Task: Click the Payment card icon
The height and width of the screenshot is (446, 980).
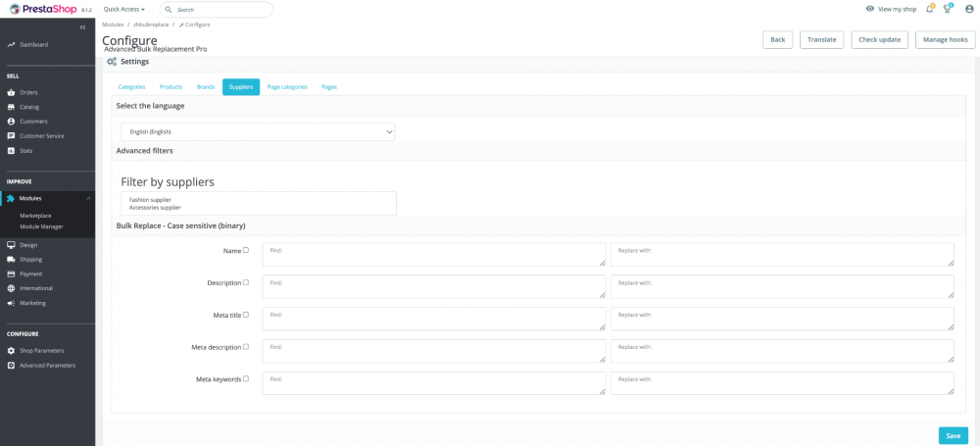Action: 11,274
